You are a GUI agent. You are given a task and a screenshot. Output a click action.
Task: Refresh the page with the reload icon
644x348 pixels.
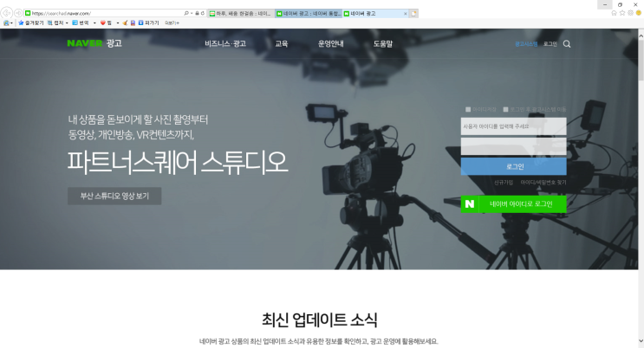(x=203, y=14)
